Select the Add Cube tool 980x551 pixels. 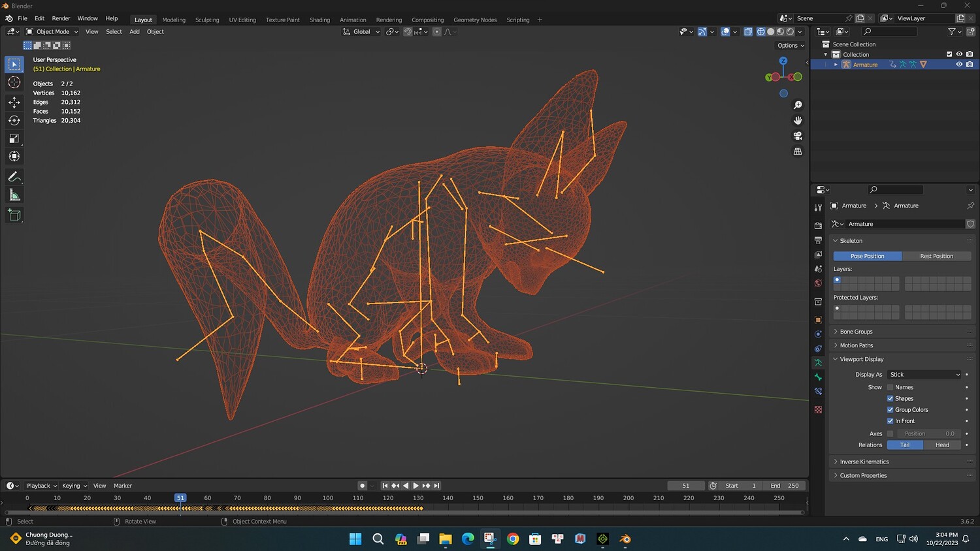[14, 215]
